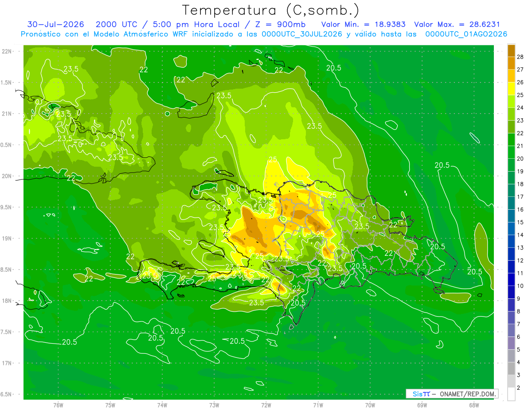Screen dimensions: 532x411
Task: Click the legend scale label '26'
Action: pyautogui.click(x=520, y=82)
